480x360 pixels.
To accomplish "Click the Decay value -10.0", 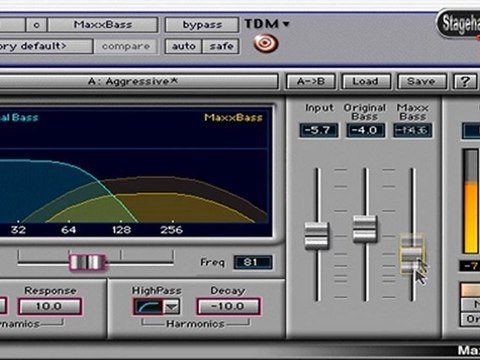I will pos(228,306).
